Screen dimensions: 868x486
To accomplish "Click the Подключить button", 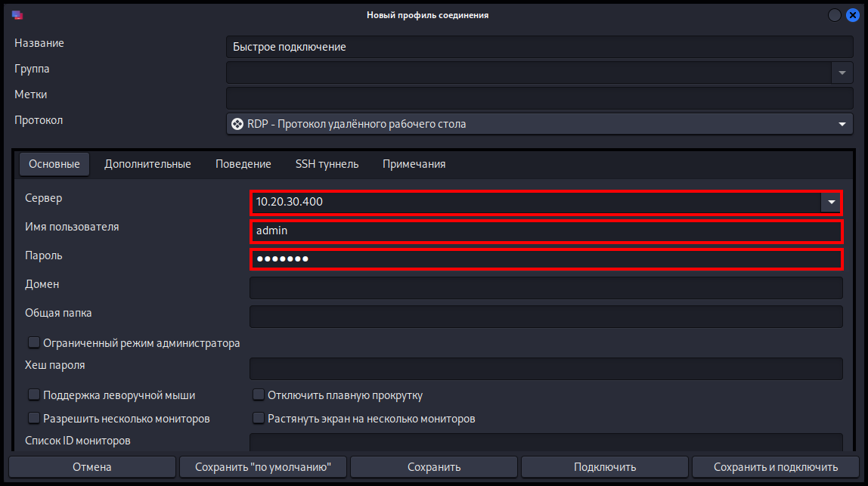I will pos(605,466).
